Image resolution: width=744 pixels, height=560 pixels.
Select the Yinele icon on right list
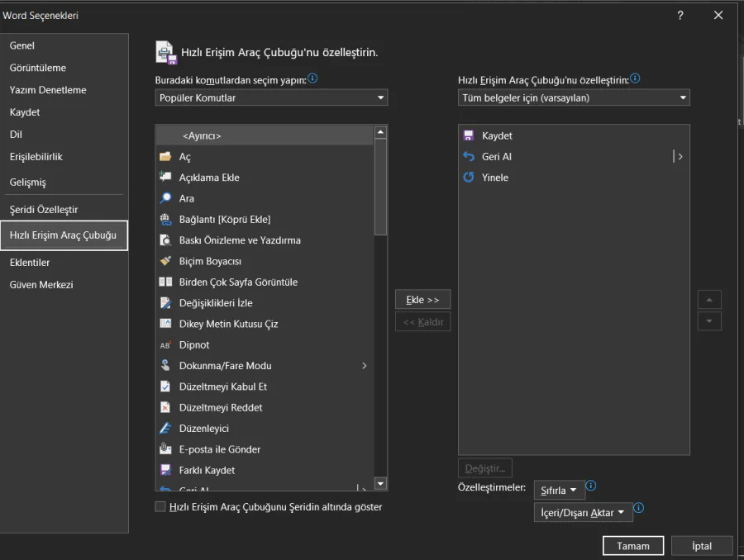pyautogui.click(x=470, y=177)
